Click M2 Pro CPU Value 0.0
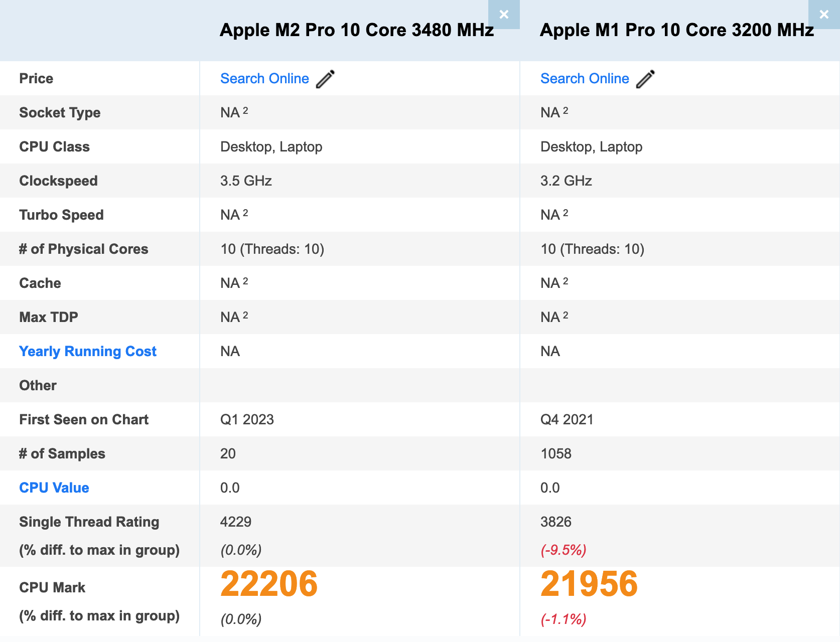Viewport: 840px width, 642px height. point(230,488)
